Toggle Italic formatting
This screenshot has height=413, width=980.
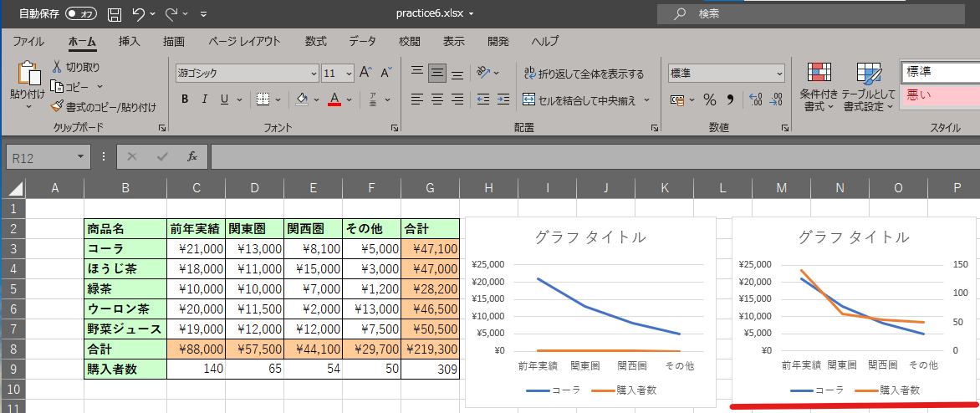click(x=204, y=99)
